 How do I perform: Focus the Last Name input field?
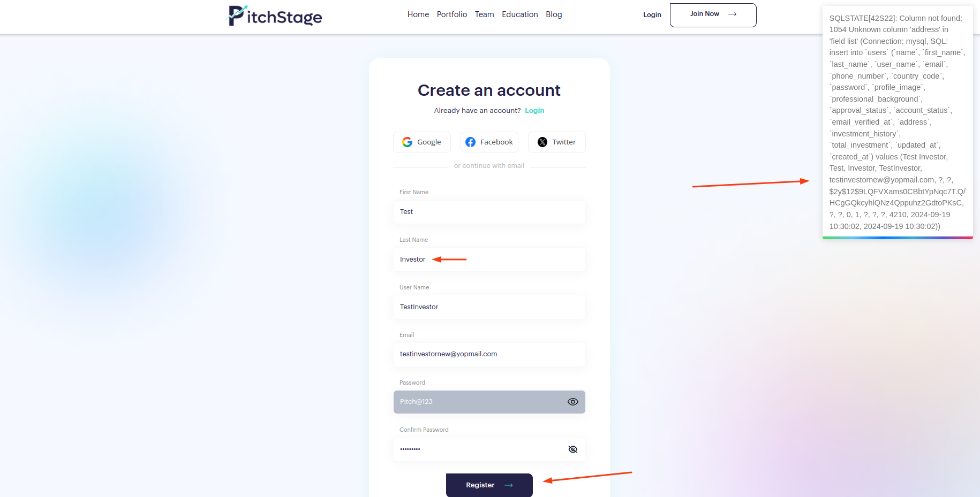pos(489,259)
